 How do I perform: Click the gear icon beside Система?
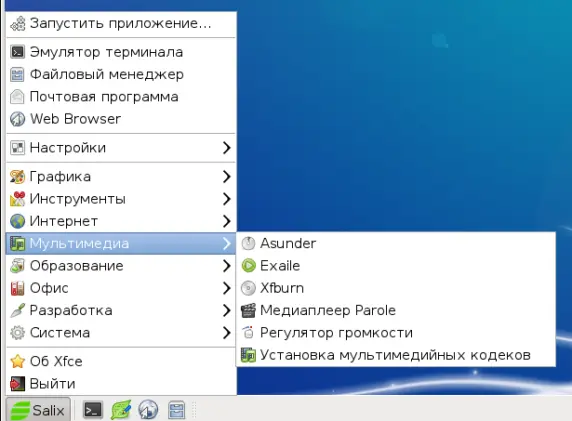coord(18,333)
